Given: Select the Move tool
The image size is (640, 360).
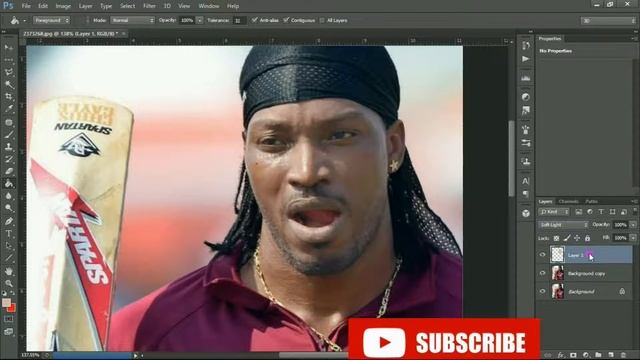Looking at the screenshot, I should tap(9, 48).
